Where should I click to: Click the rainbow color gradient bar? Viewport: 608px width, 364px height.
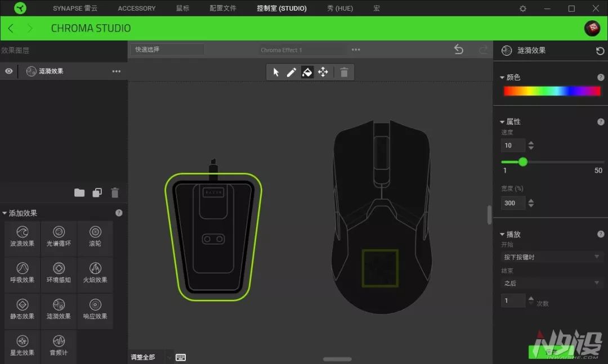point(552,91)
